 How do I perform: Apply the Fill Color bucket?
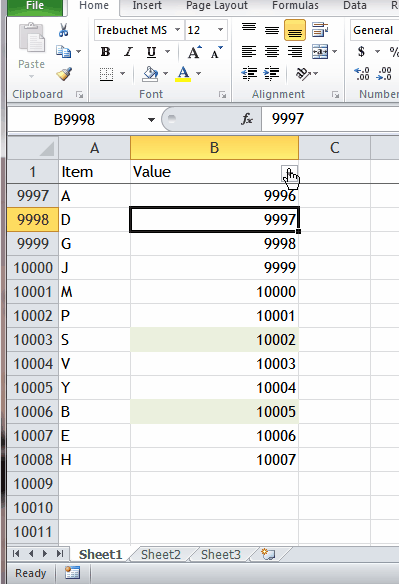click(x=150, y=74)
